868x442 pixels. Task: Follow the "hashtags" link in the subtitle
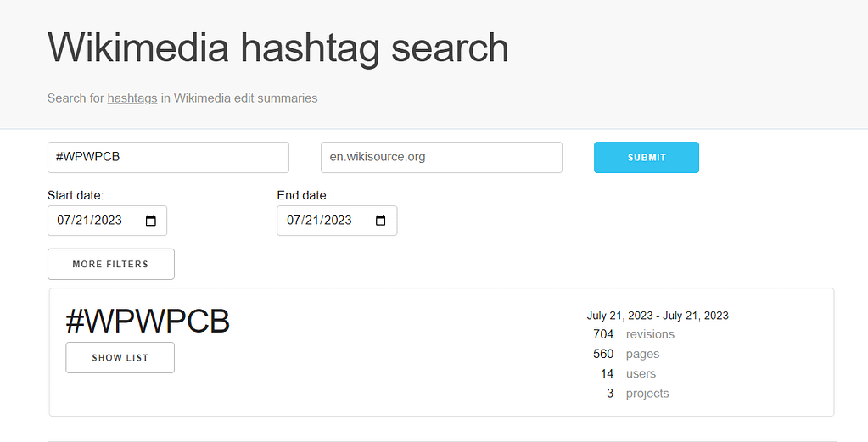[132, 98]
